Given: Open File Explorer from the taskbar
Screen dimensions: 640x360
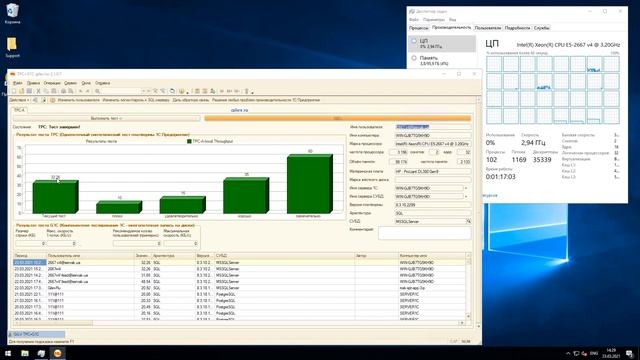Looking at the screenshot, I should 24,353.
